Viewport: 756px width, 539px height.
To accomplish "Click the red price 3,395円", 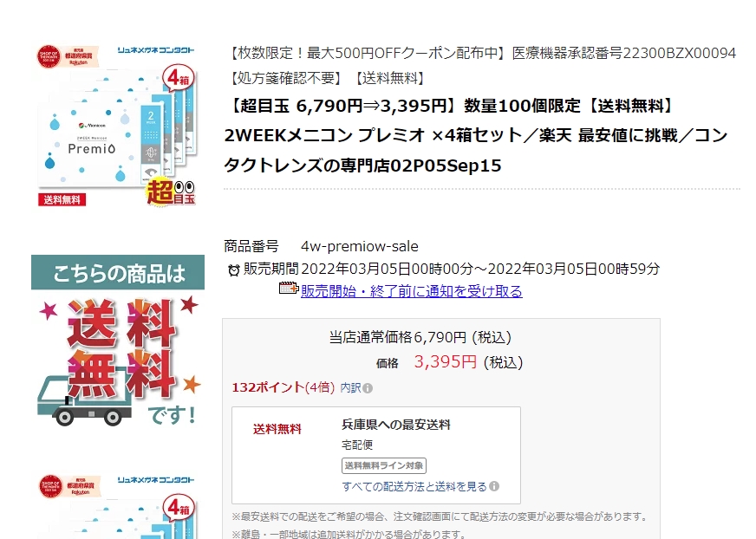I will pos(445,361).
